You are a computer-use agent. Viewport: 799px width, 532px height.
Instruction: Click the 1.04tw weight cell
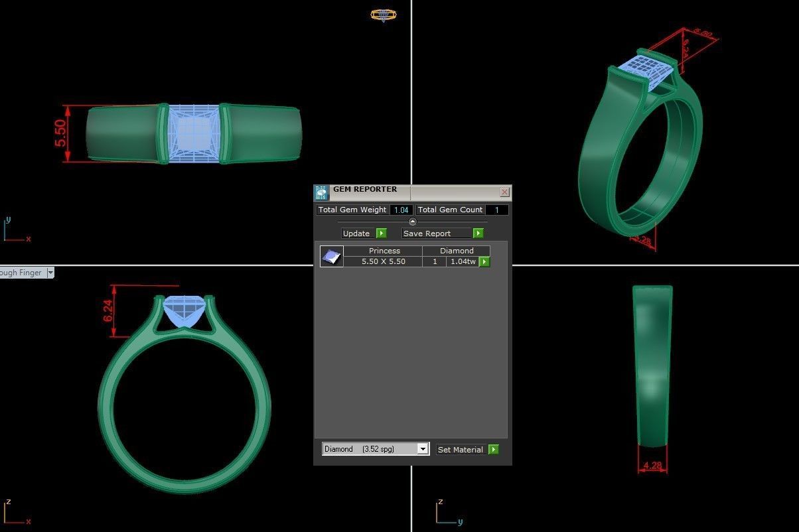pos(463,261)
